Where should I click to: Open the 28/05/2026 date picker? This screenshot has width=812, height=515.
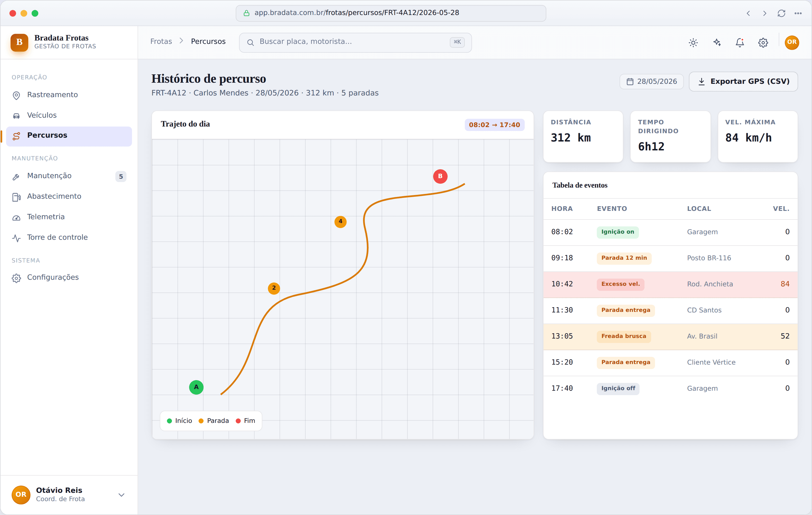pyautogui.click(x=651, y=82)
